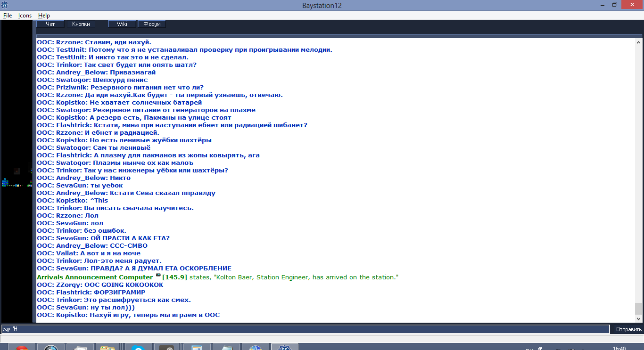Click the line 'Vallat: А вот и я на моче'
Viewport: 644px width, 350px height.
click(x=89, y=253)
